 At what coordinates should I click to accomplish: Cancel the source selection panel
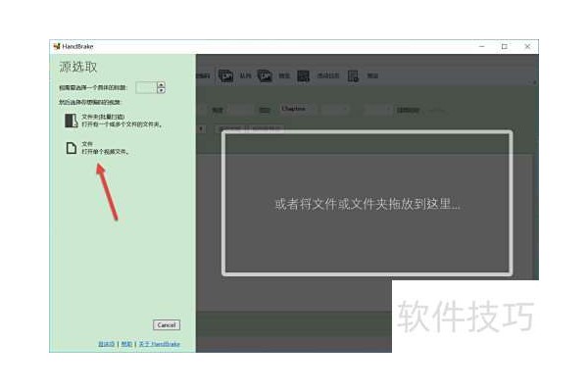tap(167, 324)
